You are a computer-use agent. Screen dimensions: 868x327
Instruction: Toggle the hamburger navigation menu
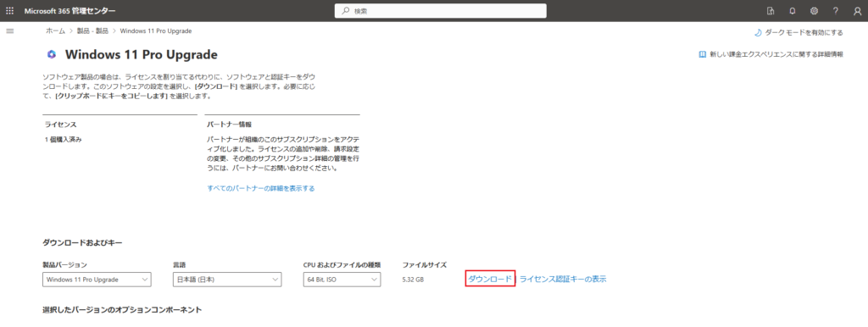[9, 31]
